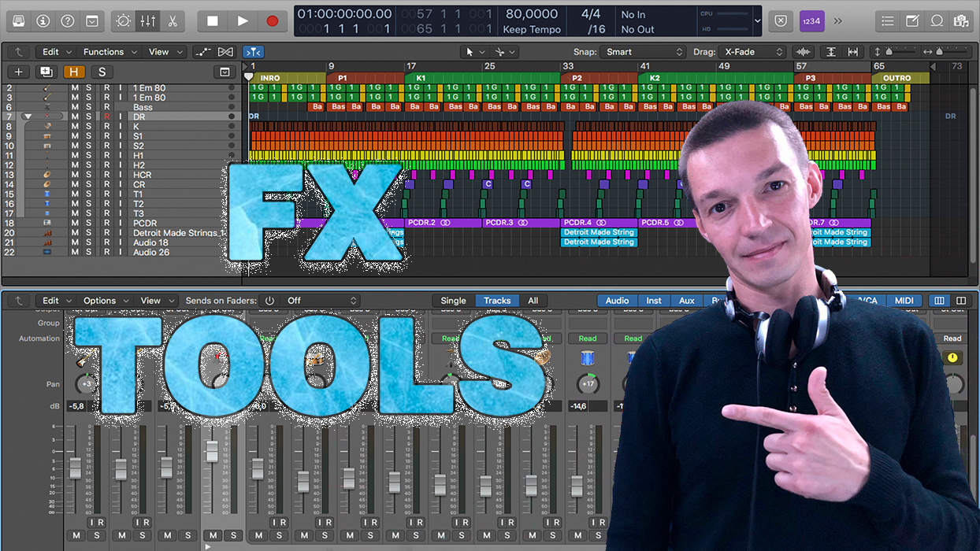The height and width of the screenshot is (551, 980).
Task: Solo the DR track
Action: click(x=89, y=116)
